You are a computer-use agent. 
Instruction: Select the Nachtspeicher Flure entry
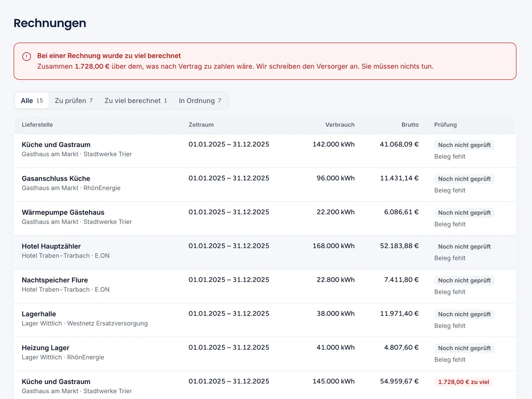pyautogui.click(x=55, y=280)
